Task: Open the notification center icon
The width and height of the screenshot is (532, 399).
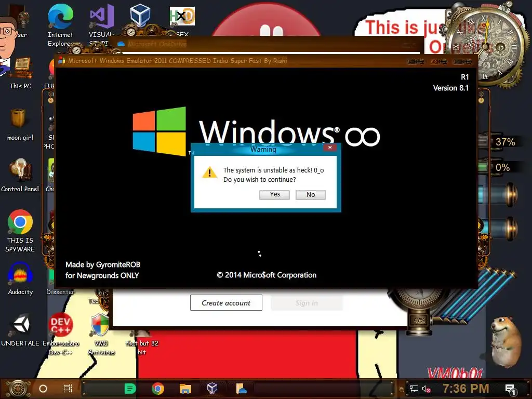Action: click(x=511, y=389)
